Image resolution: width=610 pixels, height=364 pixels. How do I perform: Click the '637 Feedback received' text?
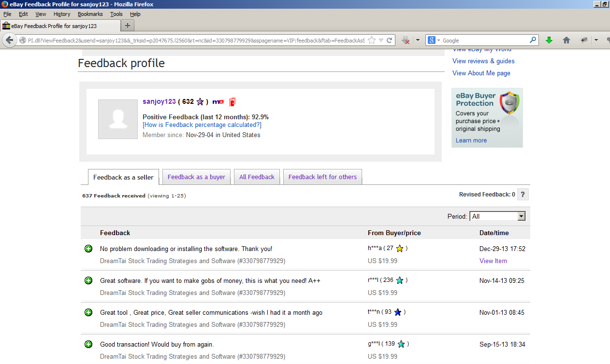coord(114,196)
